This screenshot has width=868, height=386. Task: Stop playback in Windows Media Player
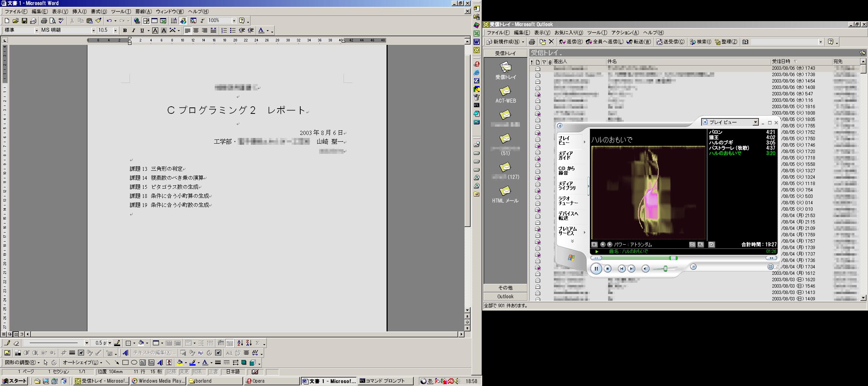coord(607,269)
